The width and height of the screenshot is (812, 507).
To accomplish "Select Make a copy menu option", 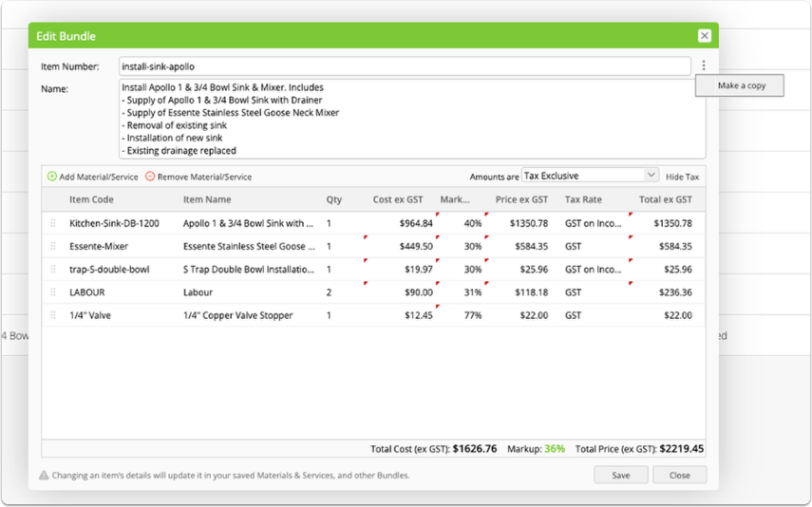I will (740, 85).
